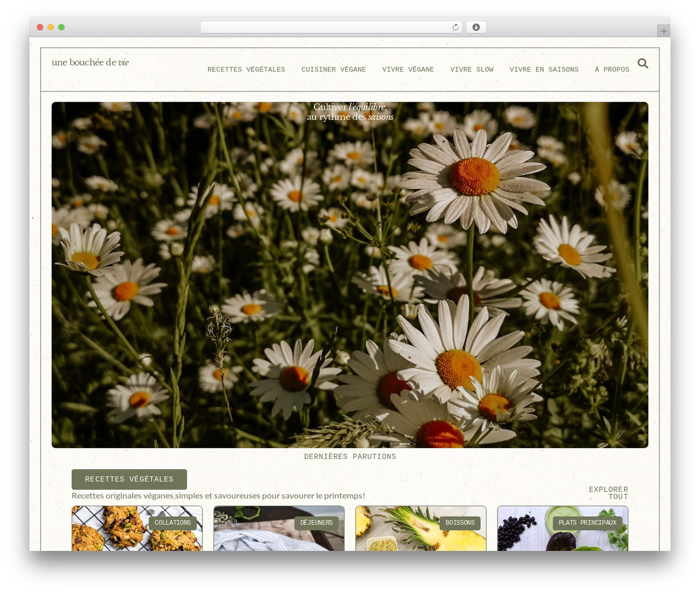Viewport: 700px width, 593px height.
Task: Click the Explorer Tout link
Action: (608, 493)
